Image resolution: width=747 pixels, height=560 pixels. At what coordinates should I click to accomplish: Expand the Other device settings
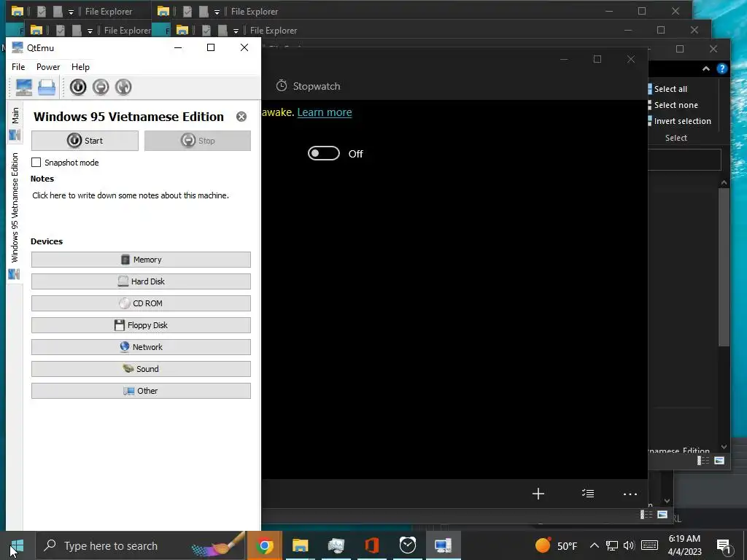[x=141, y=391]
